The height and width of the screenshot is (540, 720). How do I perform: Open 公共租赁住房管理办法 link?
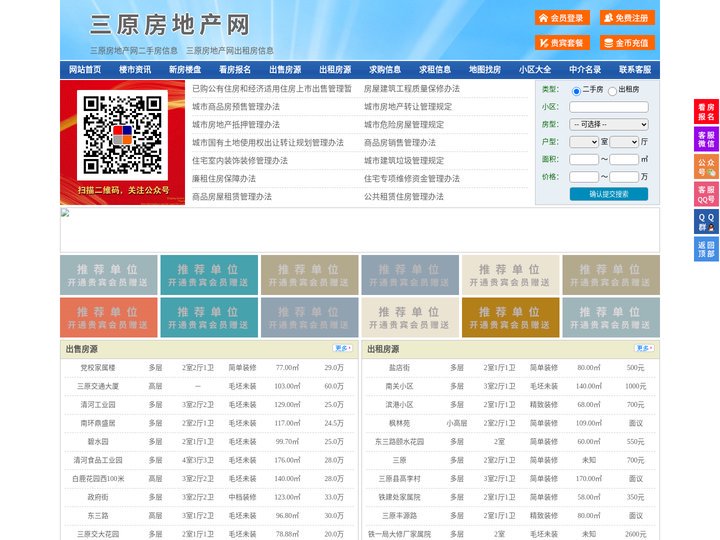click(x=404, y=197)
